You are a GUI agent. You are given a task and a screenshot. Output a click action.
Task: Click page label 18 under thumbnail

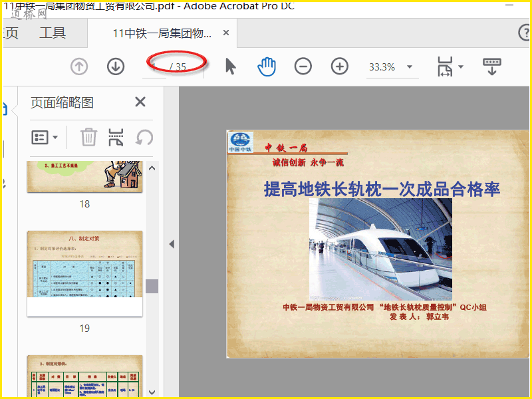coord(84,203)
